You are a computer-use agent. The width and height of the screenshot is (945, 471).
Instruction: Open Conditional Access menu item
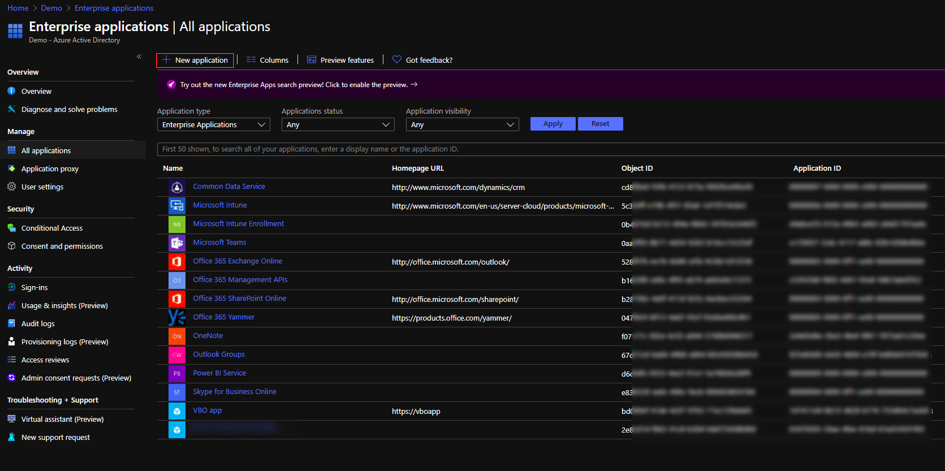52,228
